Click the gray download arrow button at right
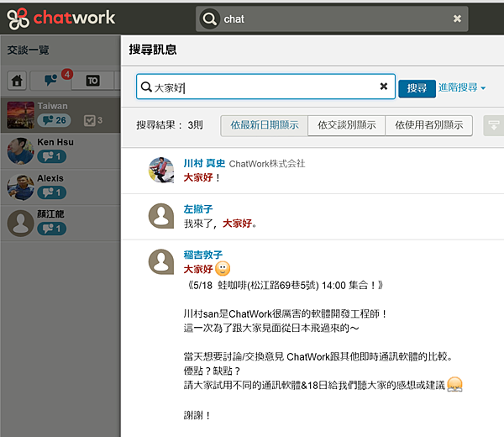 coord(494,125)
